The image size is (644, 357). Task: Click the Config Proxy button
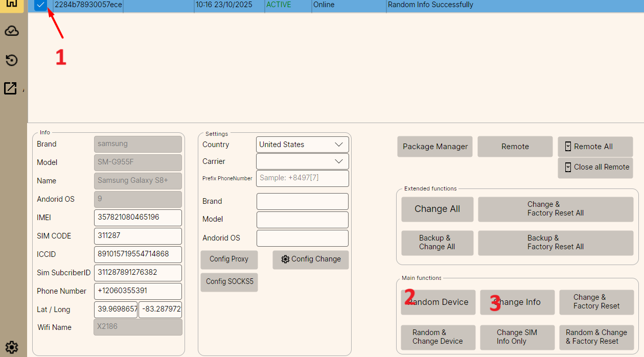coord(229,259)
